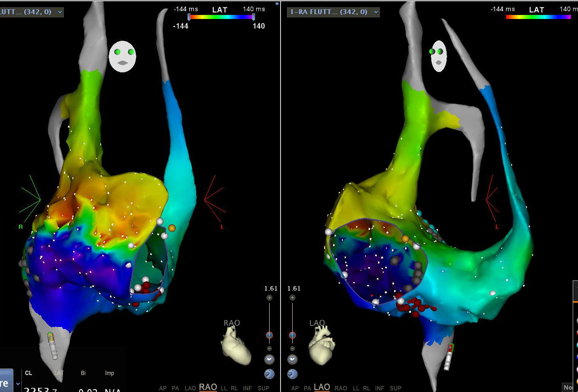This screenshot has height=392, width=578.
Task: Select INF projection in the right view
Action: 380,388
